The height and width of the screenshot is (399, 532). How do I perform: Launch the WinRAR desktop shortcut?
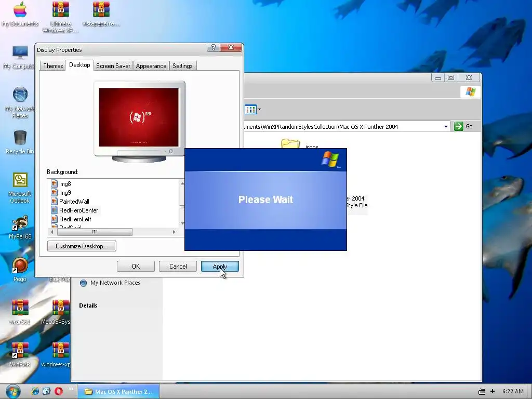[20, 355]
